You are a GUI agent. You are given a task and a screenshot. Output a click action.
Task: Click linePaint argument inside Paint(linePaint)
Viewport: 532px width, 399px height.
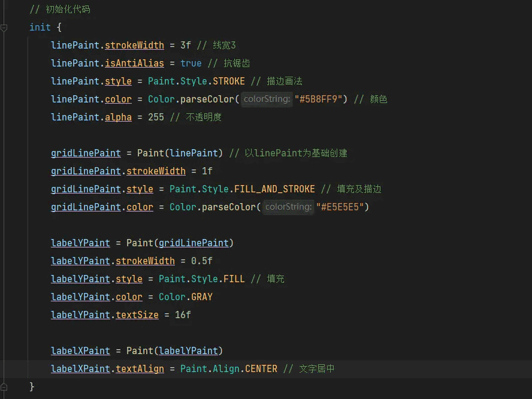click(194, 153)
